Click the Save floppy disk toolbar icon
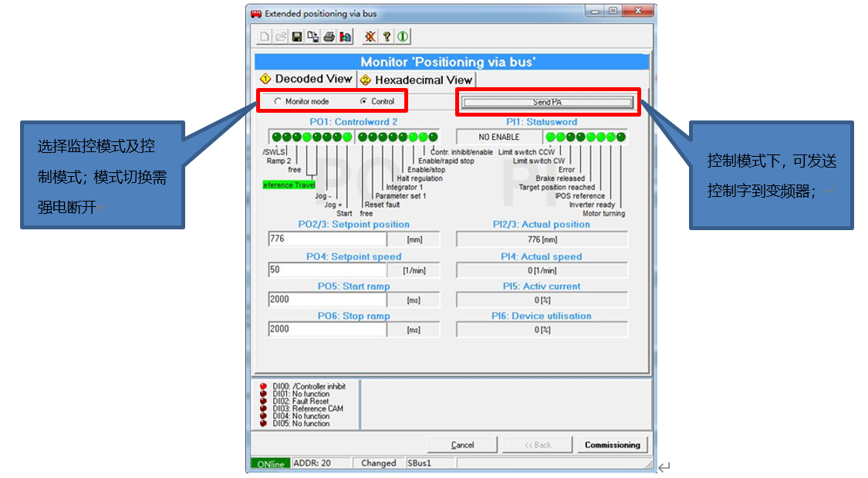 pyautogui.click(x=297, y=36)
